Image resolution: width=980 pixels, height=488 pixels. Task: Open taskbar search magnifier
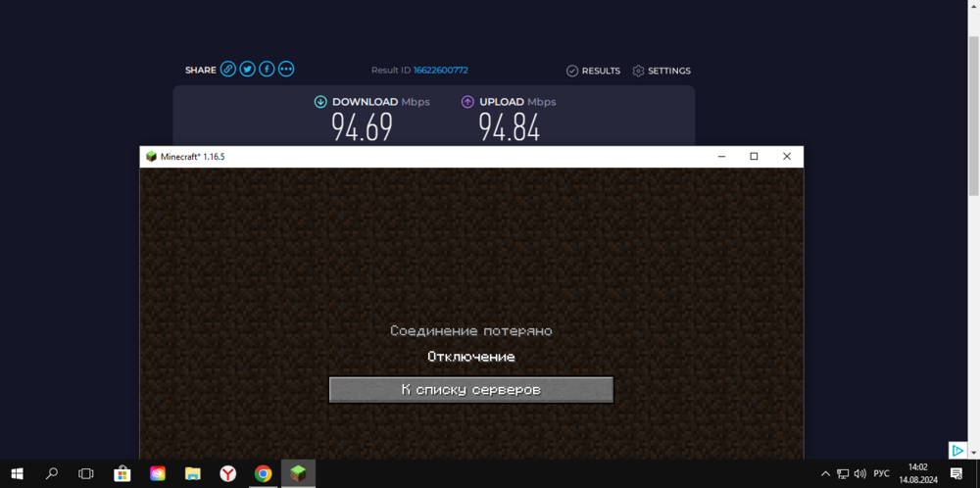(x=52, y=473)
